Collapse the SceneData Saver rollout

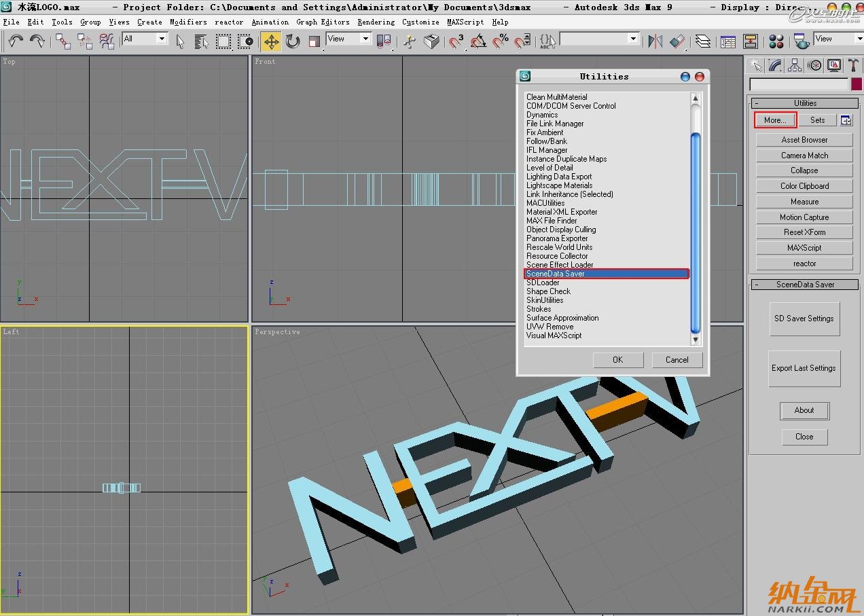point(805,285)
